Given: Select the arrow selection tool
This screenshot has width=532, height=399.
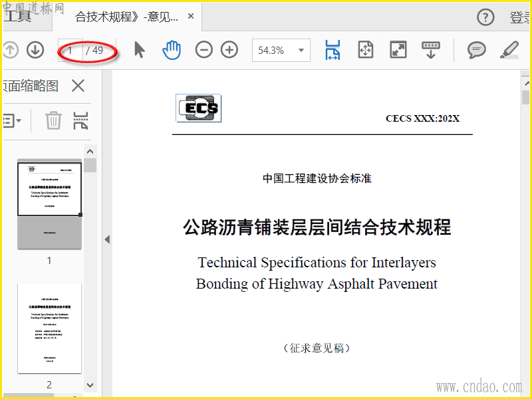Looking at the screenshot, I should (x=139, y=50).
